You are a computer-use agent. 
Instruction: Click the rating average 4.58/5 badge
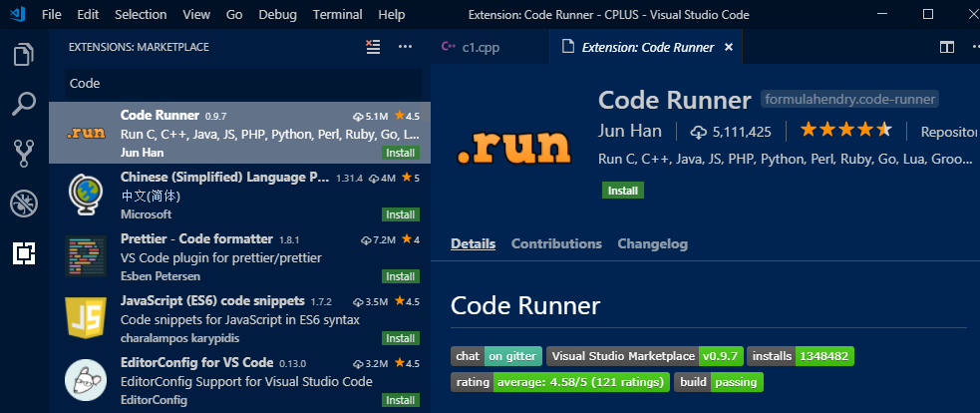560,382
